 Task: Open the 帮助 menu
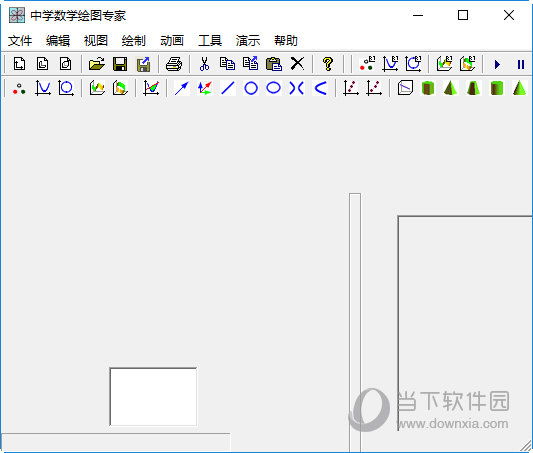click(x=286, y=41)
